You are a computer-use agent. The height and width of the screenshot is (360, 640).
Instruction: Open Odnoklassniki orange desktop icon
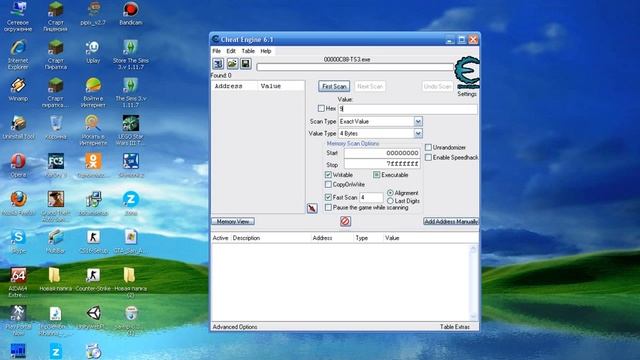pyautogui.click(x=93, y=166)
